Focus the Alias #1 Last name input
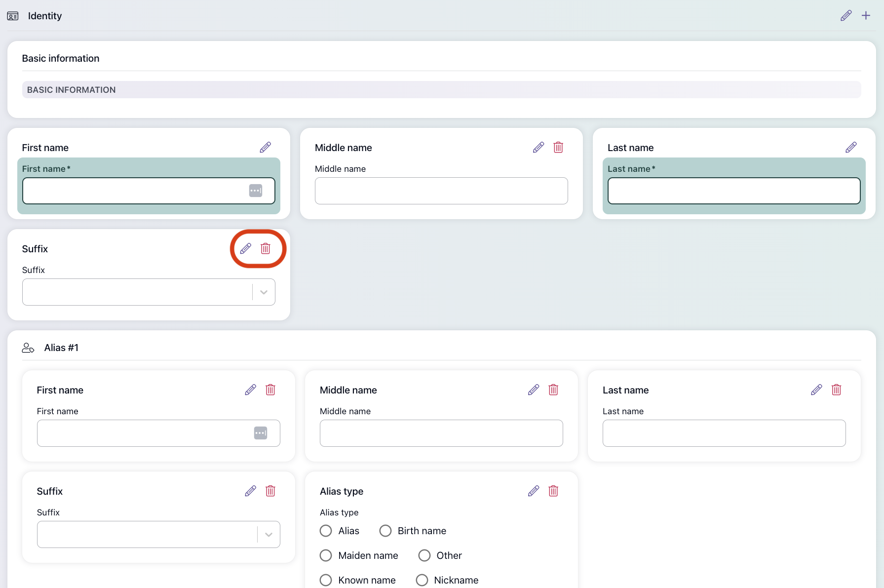 click(724, 433)
